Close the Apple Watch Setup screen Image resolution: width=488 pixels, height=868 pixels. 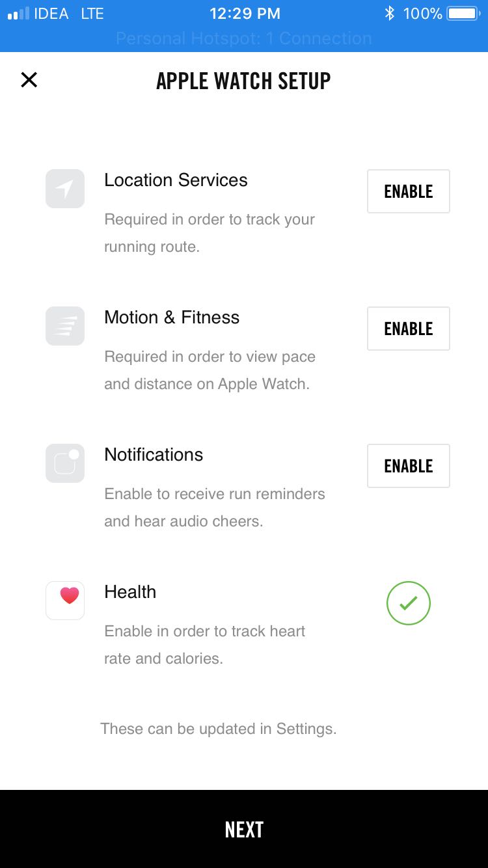click(x=29, y=80)
